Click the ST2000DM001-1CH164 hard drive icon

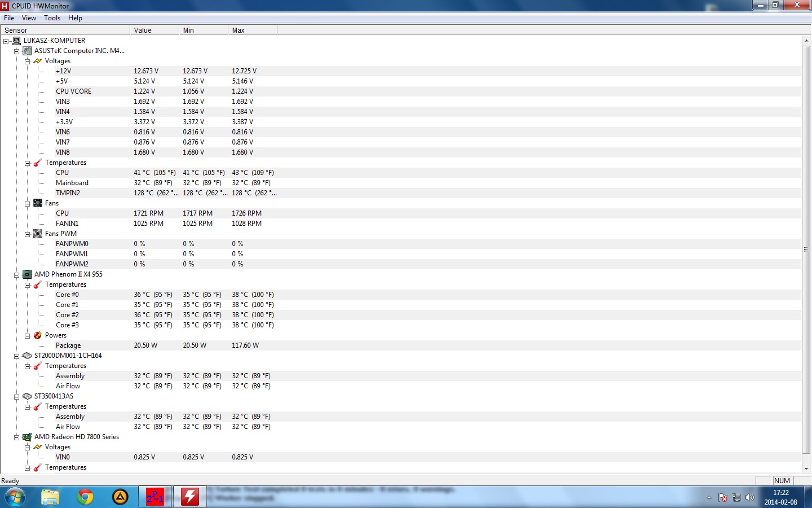(27, 356)
